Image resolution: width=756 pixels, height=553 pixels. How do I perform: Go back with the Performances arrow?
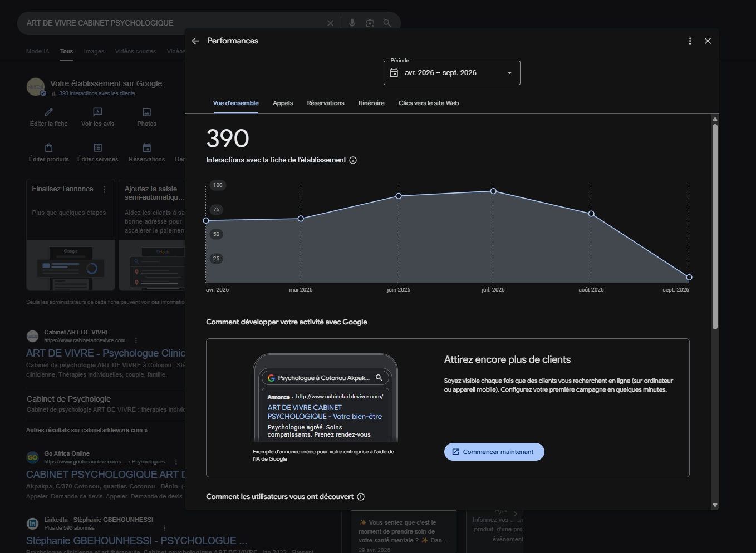point(195,41)
